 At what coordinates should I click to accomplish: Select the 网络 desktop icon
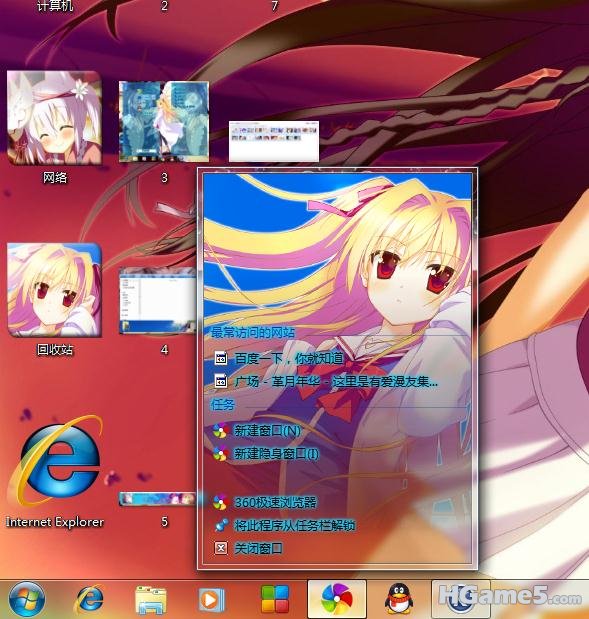click(x=54, y=127)
